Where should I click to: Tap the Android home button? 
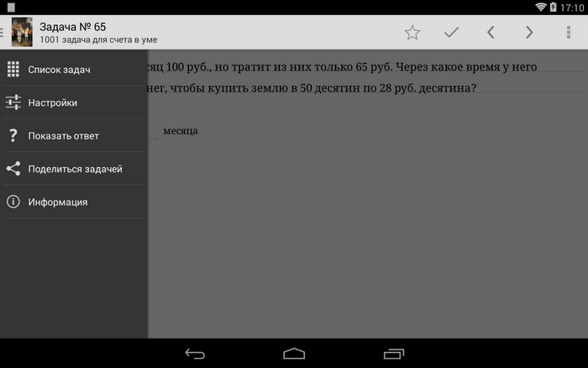pos(294,354)
